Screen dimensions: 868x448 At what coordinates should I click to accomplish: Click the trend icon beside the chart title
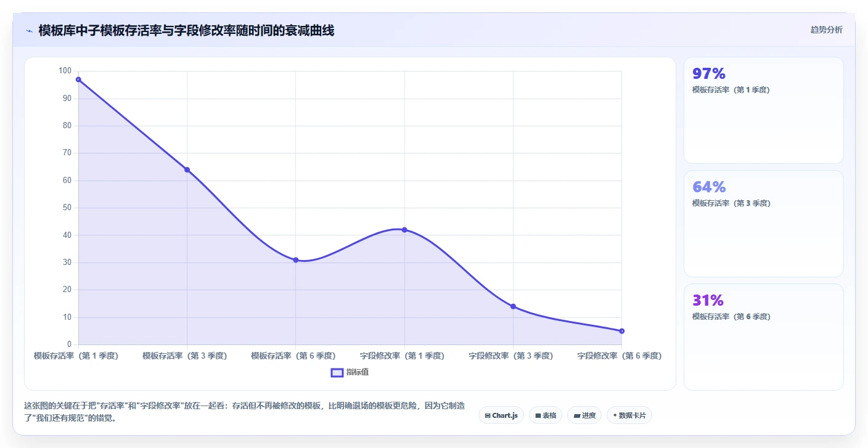click(29, 30)
